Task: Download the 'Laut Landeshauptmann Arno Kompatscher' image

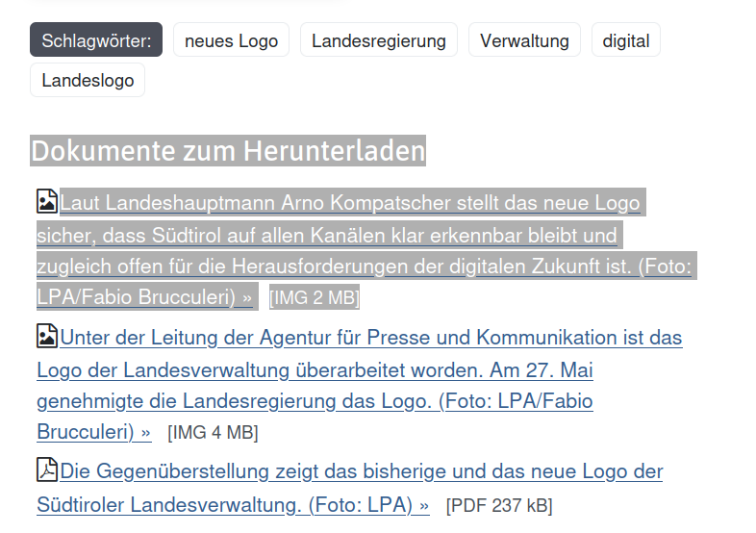Action: [x=365, y=250]
